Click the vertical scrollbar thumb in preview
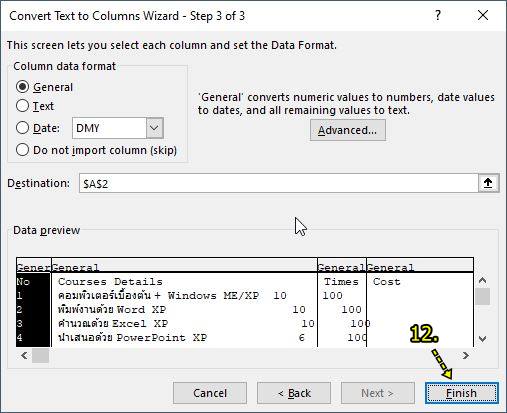The height and width of the screenshot is (413, 507). tap(482, 296)
